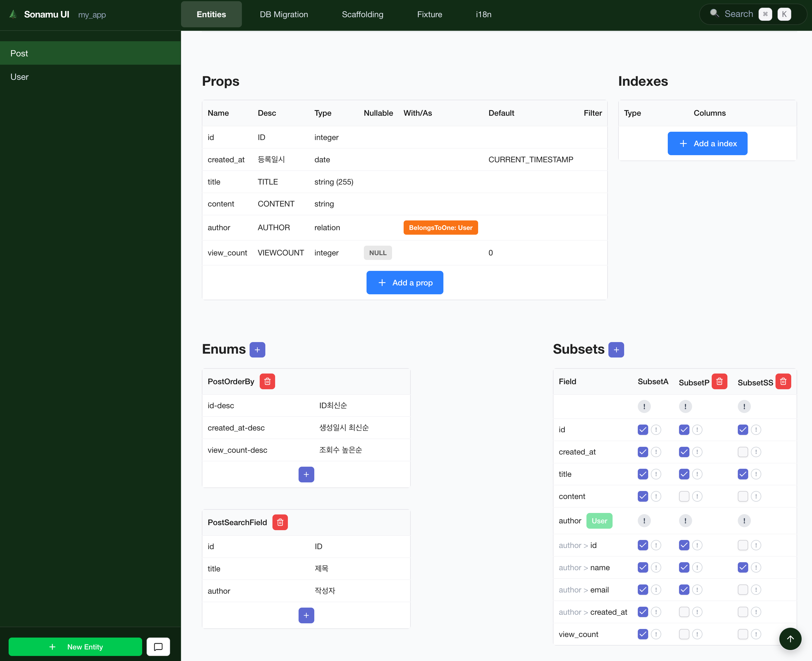
Task: Delete the SubsetP subset
Action: click(x=719, y=381)
